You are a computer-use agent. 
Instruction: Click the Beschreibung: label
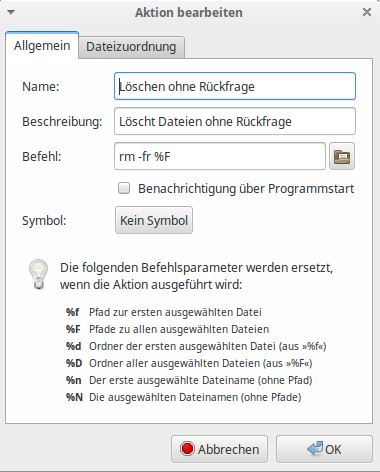(62, 122)
